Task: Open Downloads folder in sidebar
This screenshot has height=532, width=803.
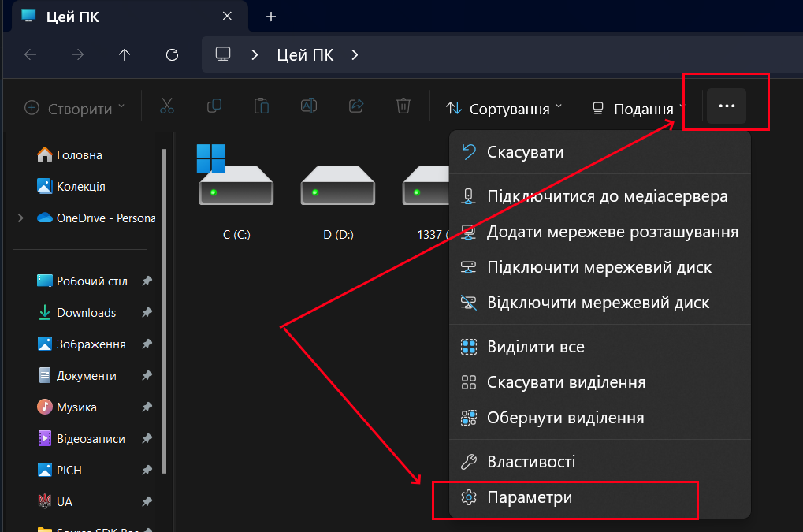Action: pos(86,313)
